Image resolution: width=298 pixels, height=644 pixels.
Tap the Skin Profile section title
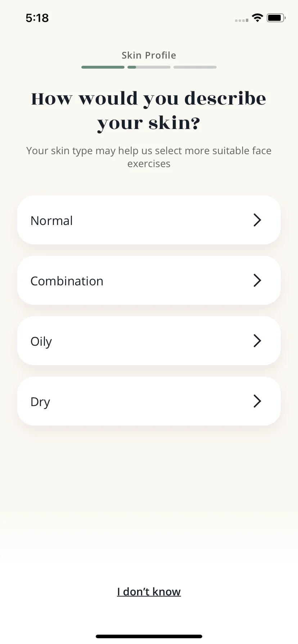pos(149,55)
